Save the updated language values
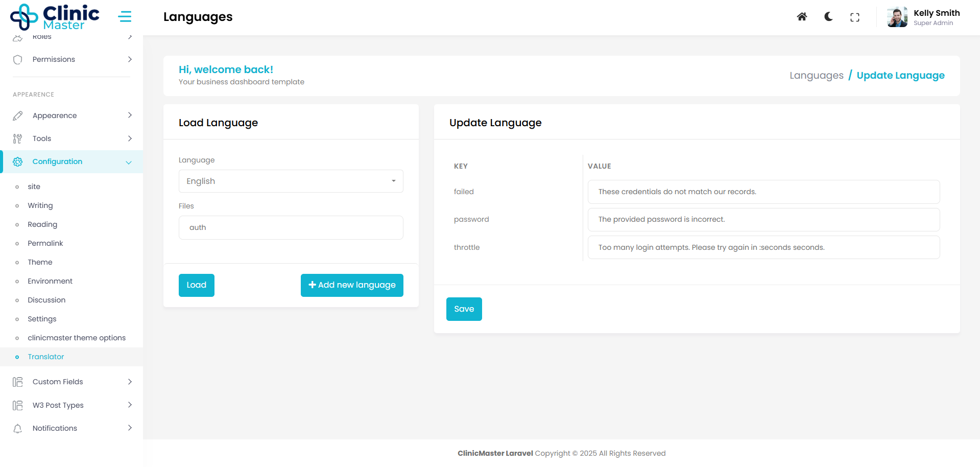980x467 pixels. (x=464, y=309)
